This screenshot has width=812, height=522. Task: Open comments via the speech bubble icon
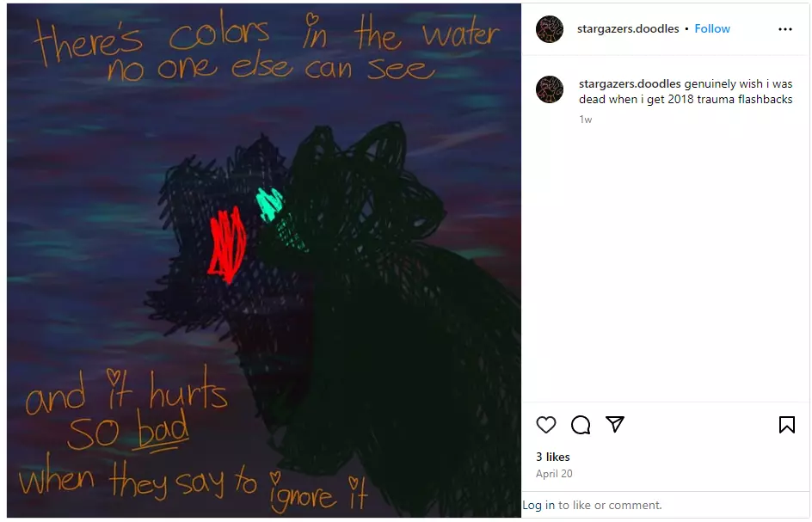click(x=581, y=425)
